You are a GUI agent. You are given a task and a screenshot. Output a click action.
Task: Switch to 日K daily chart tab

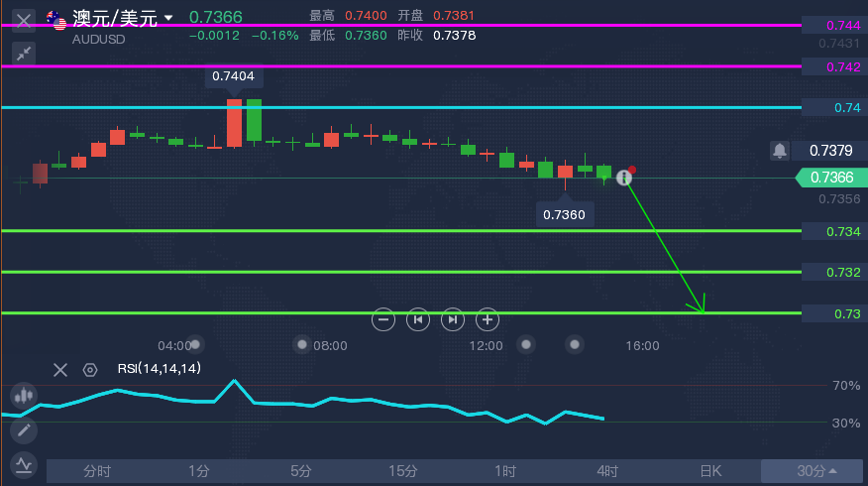(x=710, y=471)
